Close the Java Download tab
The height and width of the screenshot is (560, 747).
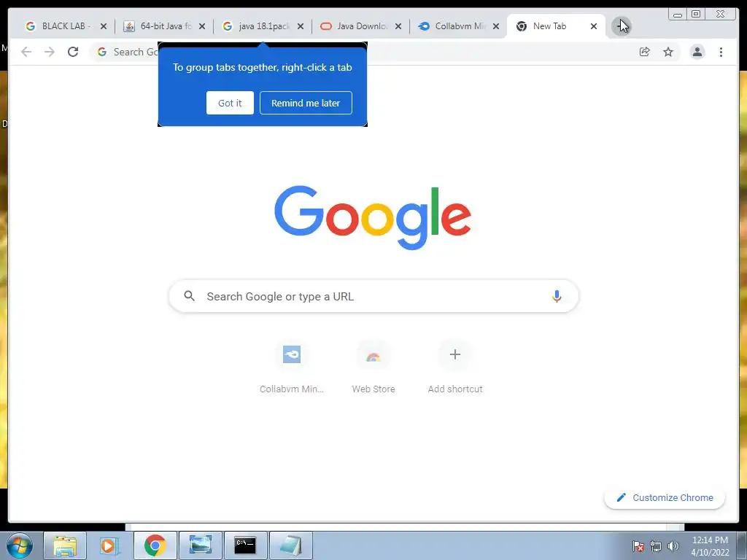(x=398, y=26)
